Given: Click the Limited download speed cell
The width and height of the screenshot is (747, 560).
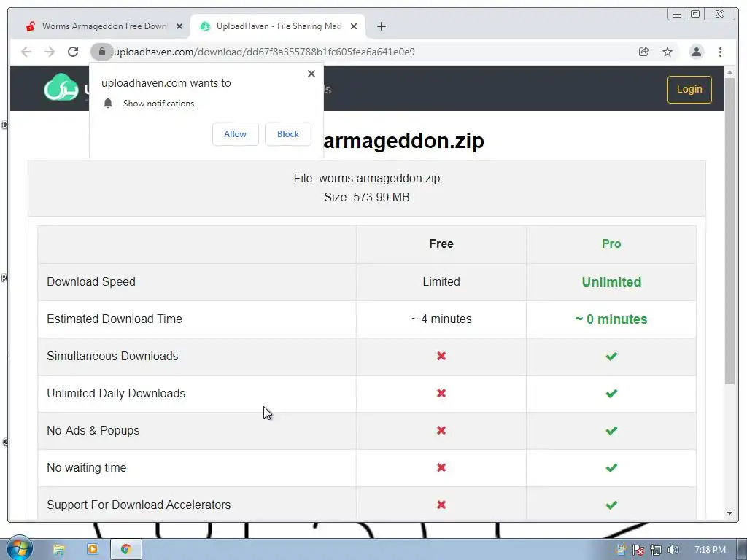Looking at the screenshot, I should (x=441, y=282).
